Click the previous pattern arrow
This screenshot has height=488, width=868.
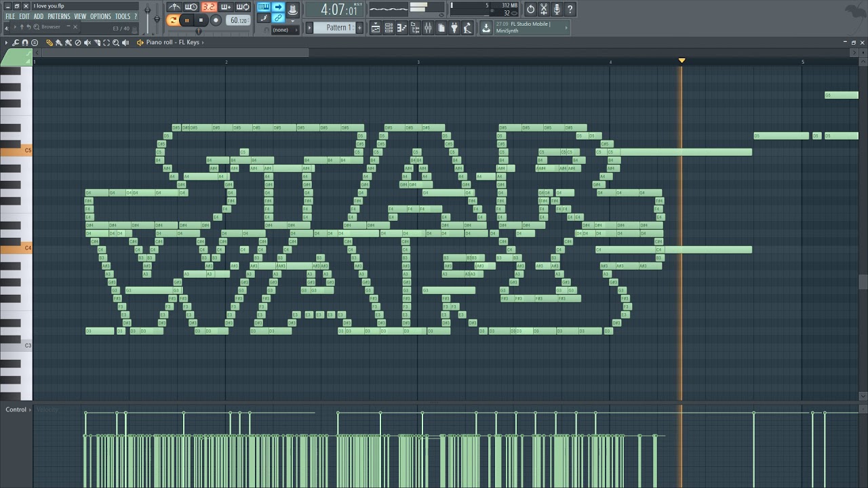click(x=309, y=28)
